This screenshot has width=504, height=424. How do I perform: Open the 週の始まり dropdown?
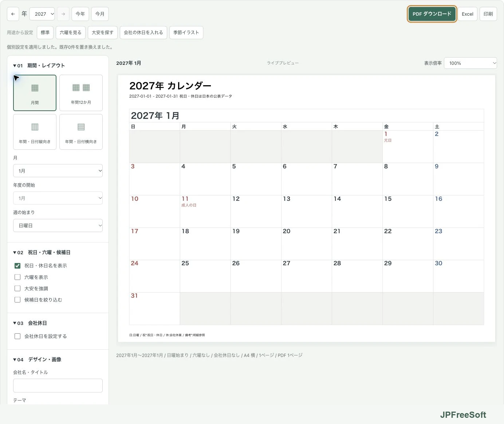click(58, 225)
